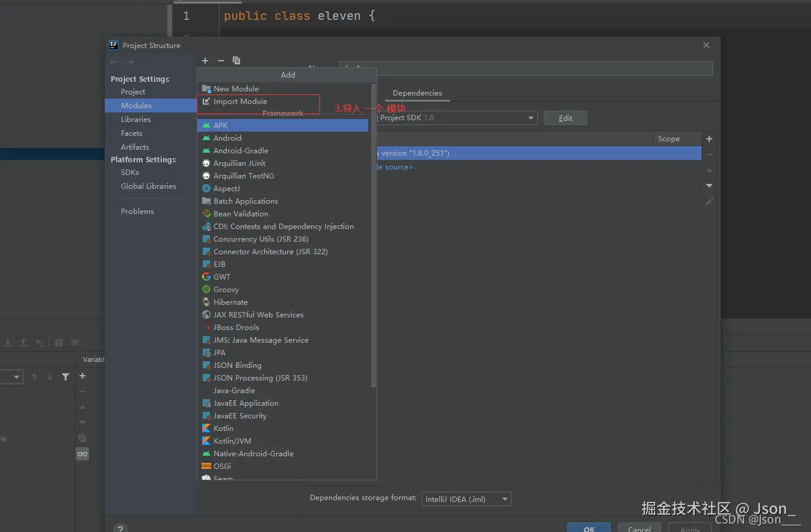The height and width of the screenshot is (532, 811).
Task: Select Android framework in the Add list
Action: pos(283,138)
